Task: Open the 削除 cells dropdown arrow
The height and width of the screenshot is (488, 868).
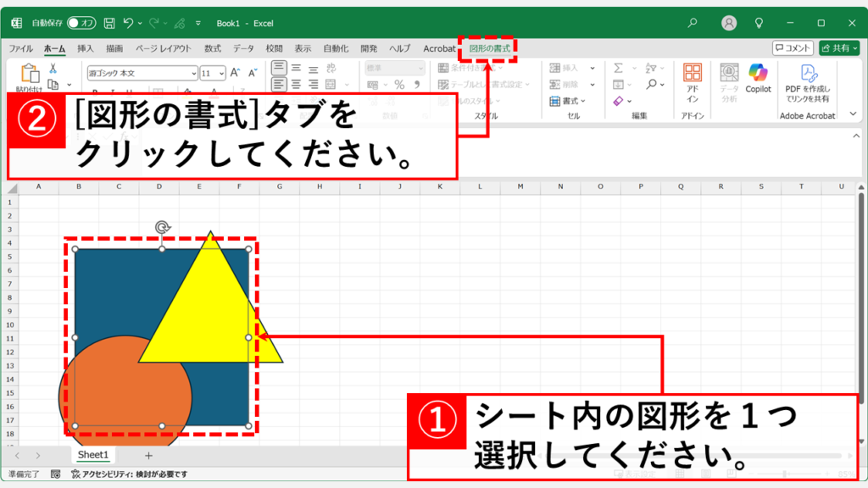Action: (593, 85)
